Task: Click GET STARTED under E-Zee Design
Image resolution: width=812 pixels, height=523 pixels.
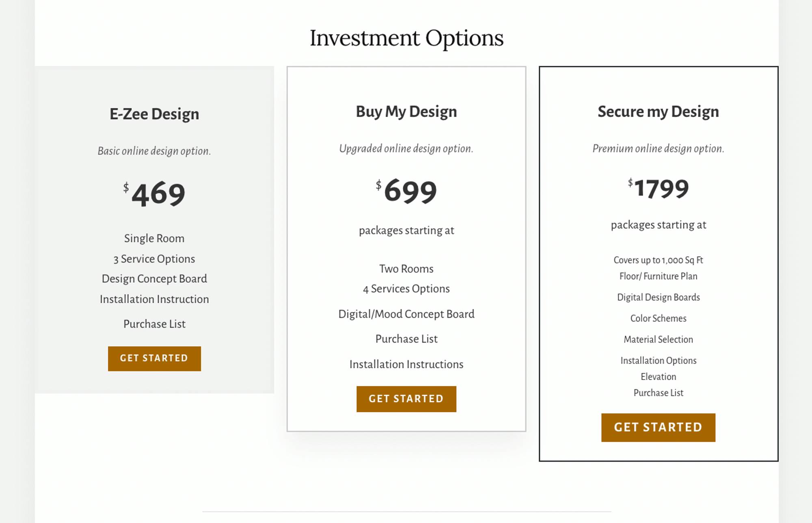Action: [x=154, y=358]
